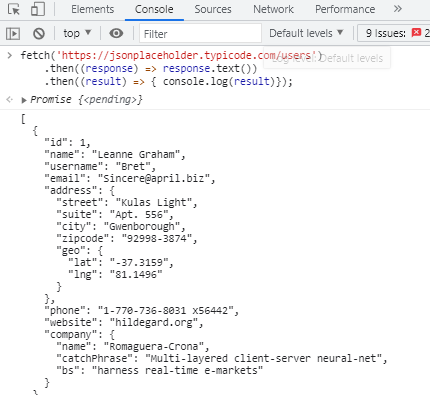The width and height of the screenshot is (430, 395).
Task: Open the Default levels dropdown
Action: [x=306, y=33]
